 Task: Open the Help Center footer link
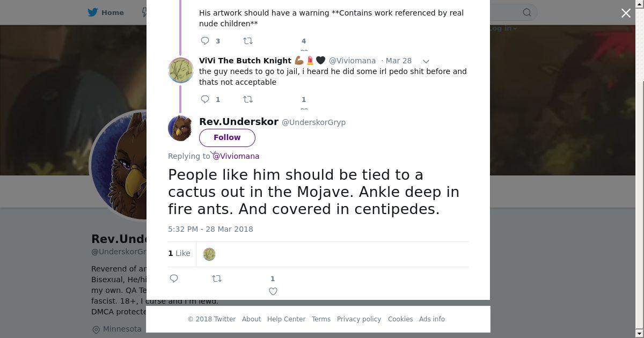click(286, 319)
